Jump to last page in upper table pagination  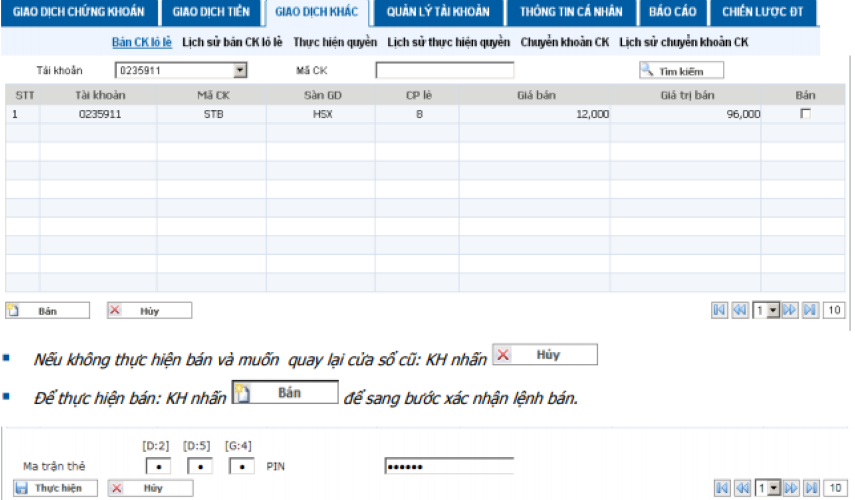coord(810,311)
